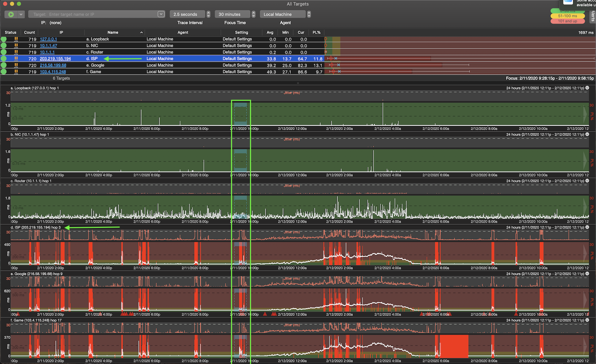Sort targets by the Name column header
Image resolution: width=596 pixels, height=364 pixels.
[x=113, y=32]
